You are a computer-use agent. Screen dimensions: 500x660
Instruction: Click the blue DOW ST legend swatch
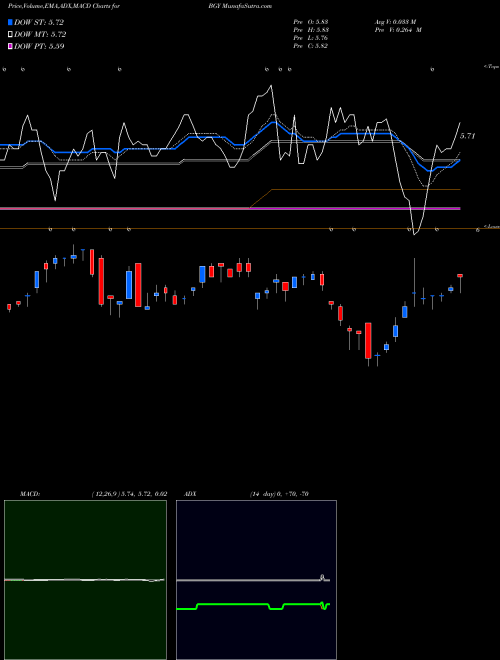(11, 22)
